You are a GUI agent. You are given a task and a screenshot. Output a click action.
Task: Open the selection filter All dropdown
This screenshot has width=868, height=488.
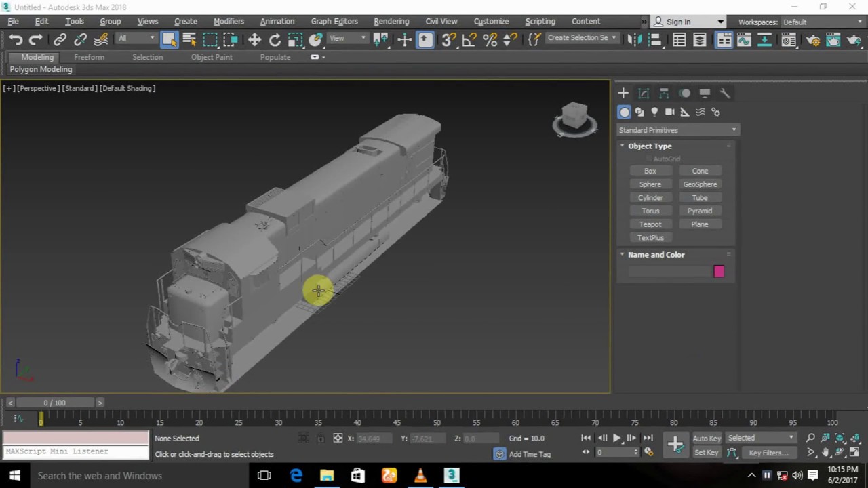pos(136,38)
